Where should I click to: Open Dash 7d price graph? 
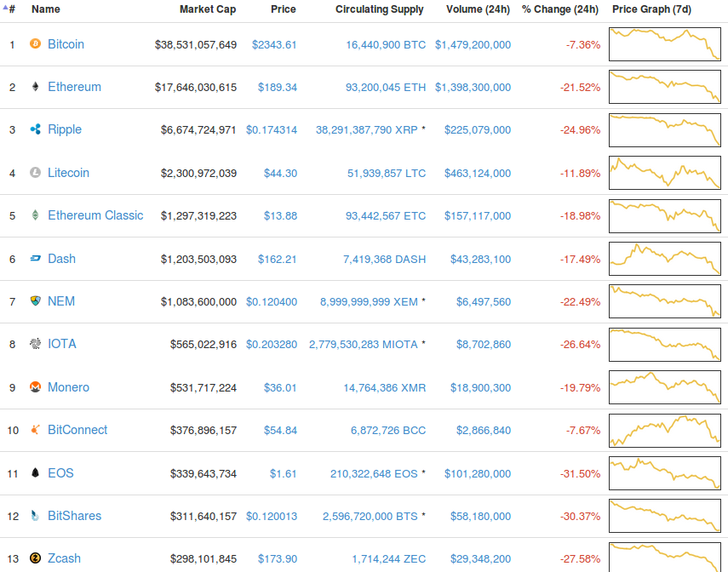[x=665, y=259]
